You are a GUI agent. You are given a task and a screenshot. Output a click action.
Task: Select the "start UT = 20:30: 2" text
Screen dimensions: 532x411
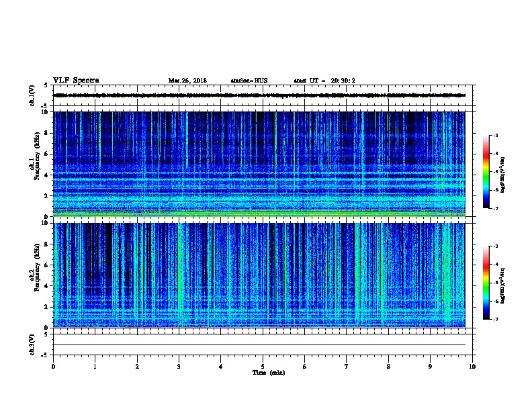324,81
